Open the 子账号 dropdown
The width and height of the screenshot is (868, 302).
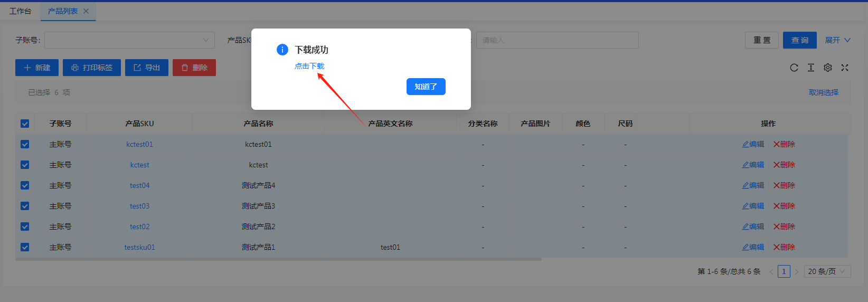point(129,40)
